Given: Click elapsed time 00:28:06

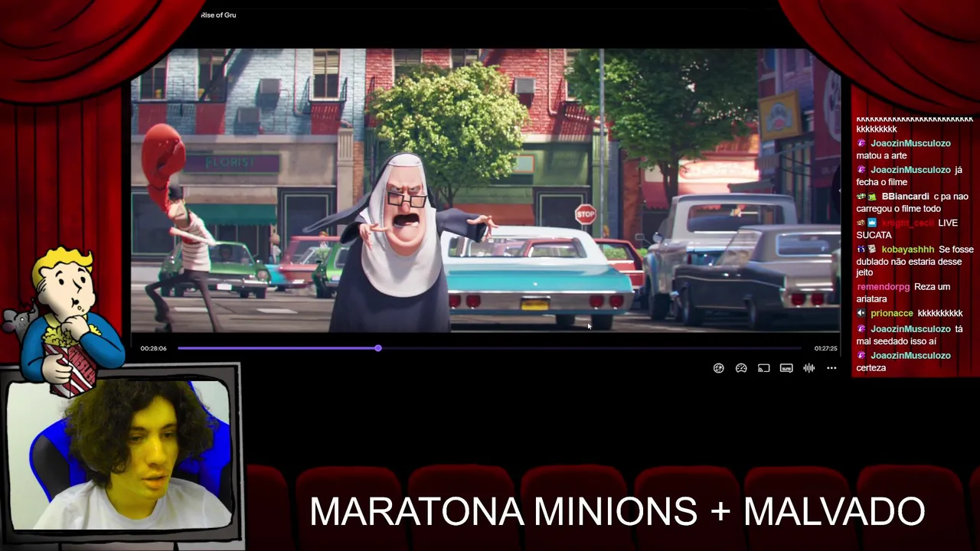Looking at the screenshot, I should pos(153,348).
